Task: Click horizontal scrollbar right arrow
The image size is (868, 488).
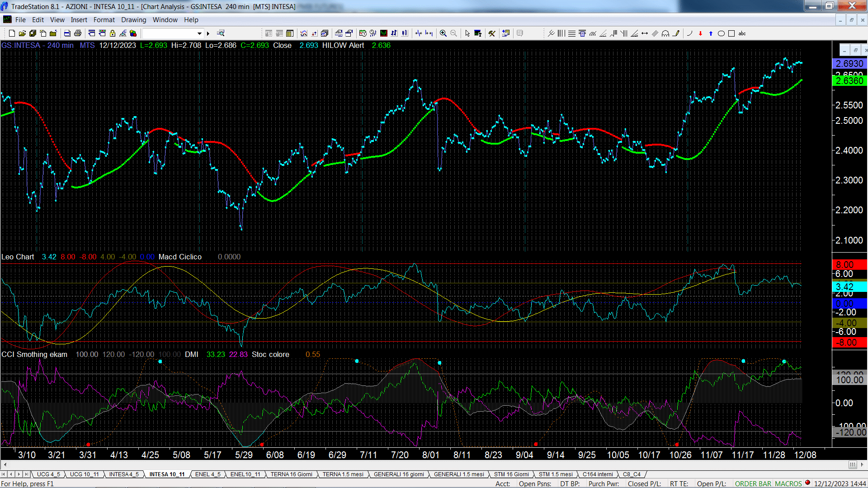Action: [x=862, y=465]
